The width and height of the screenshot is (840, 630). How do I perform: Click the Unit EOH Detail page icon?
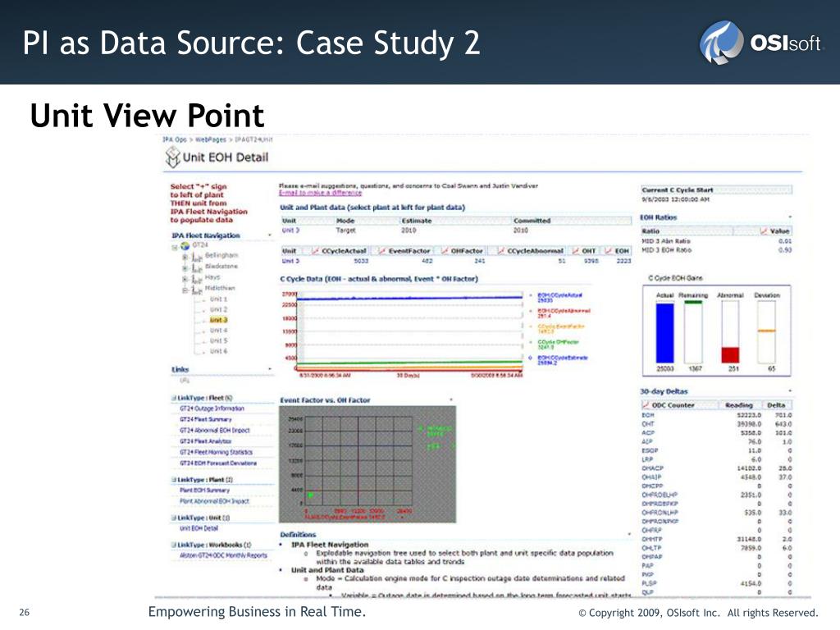click(172, 157)
